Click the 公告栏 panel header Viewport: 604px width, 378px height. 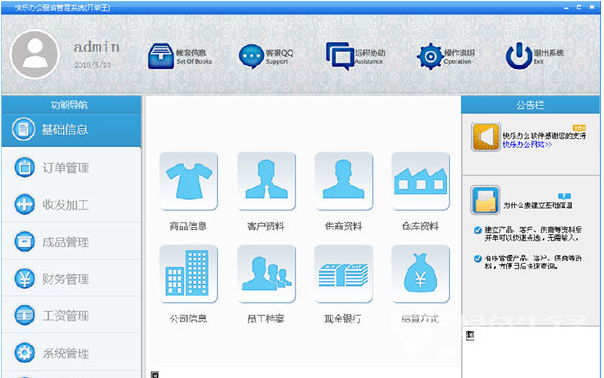[x=530, y=104]
